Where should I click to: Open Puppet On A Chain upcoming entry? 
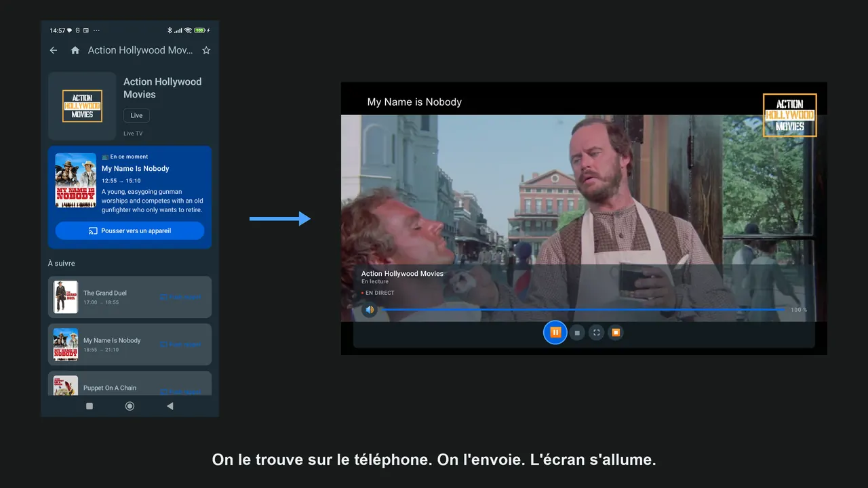pyautogui.click(x=130, y=384)
